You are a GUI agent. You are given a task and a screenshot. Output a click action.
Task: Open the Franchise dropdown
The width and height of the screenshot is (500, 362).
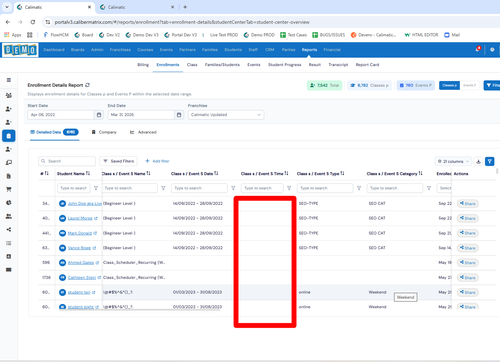pyautogui.click(x=226, y=115)
